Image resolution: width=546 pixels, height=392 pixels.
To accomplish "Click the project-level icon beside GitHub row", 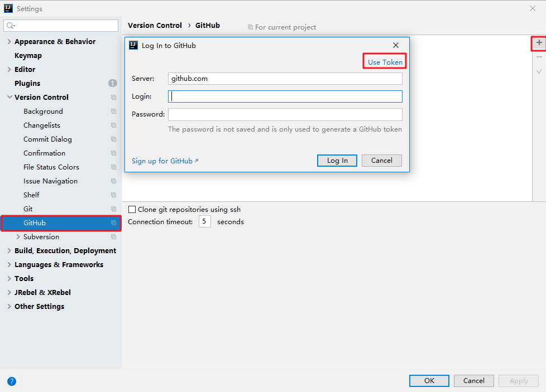I will tap(113, 223).
